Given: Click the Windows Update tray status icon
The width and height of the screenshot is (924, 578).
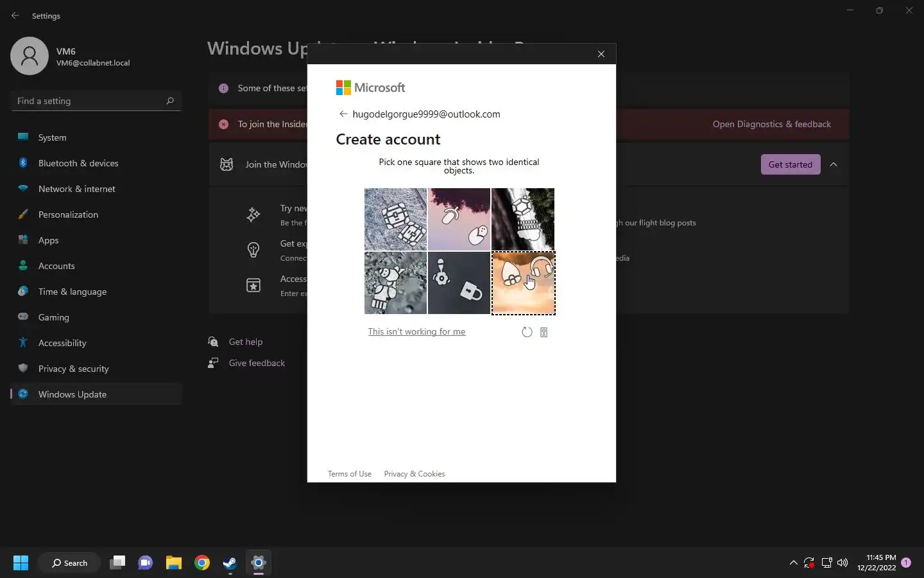Looking at the screenshot, I should (810, 563).
